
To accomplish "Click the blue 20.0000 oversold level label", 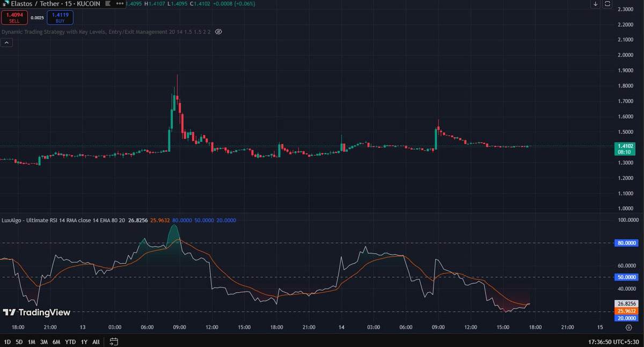I will [626, 317].
